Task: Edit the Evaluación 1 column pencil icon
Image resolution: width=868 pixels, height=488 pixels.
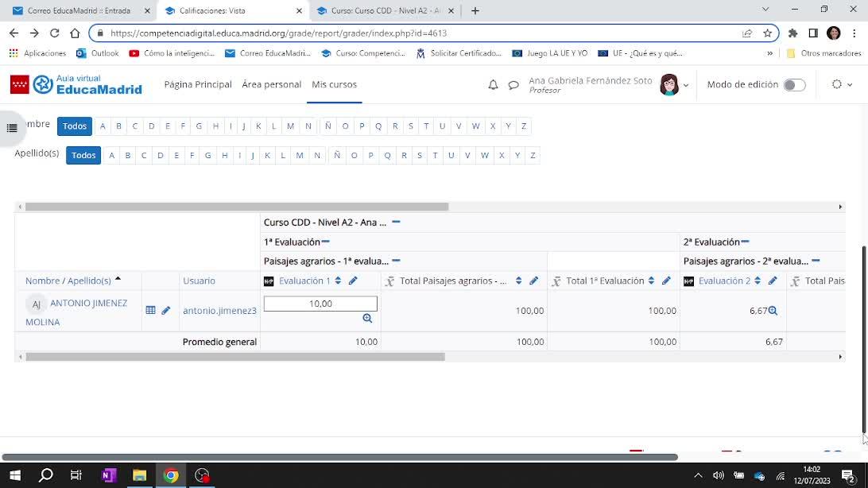Action: (353, 281)
